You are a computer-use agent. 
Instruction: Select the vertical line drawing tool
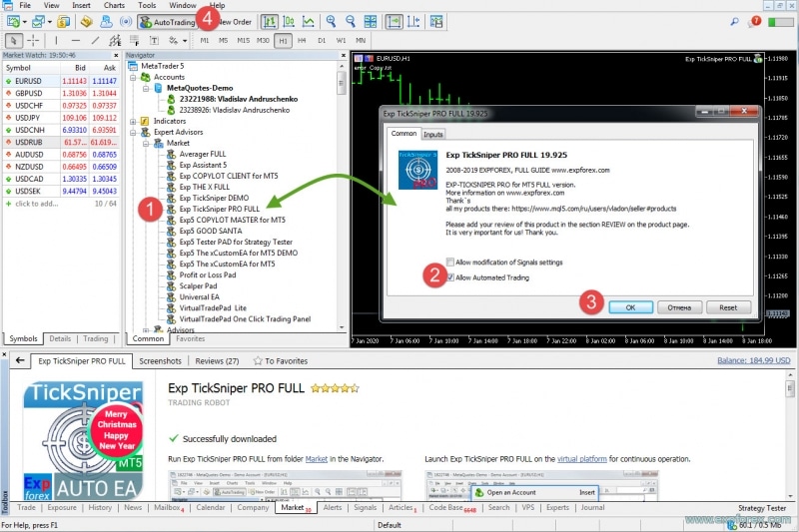click(x=56, y=40)
